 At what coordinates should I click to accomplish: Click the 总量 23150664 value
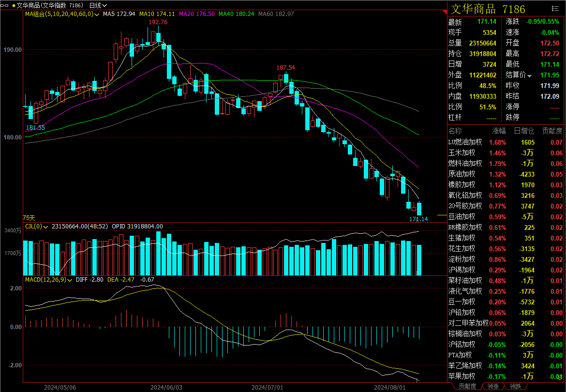click(x=483, y=44)
